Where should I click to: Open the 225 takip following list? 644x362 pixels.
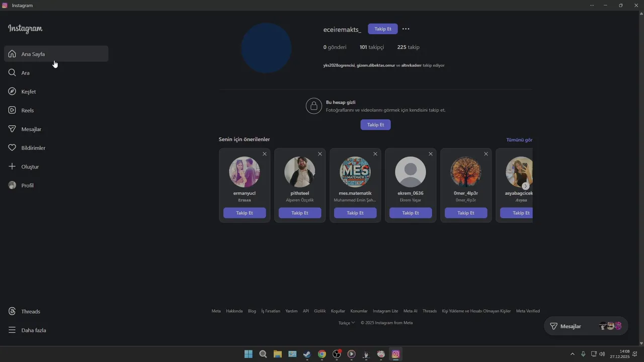pyautogui.click(x=408, y=47)
